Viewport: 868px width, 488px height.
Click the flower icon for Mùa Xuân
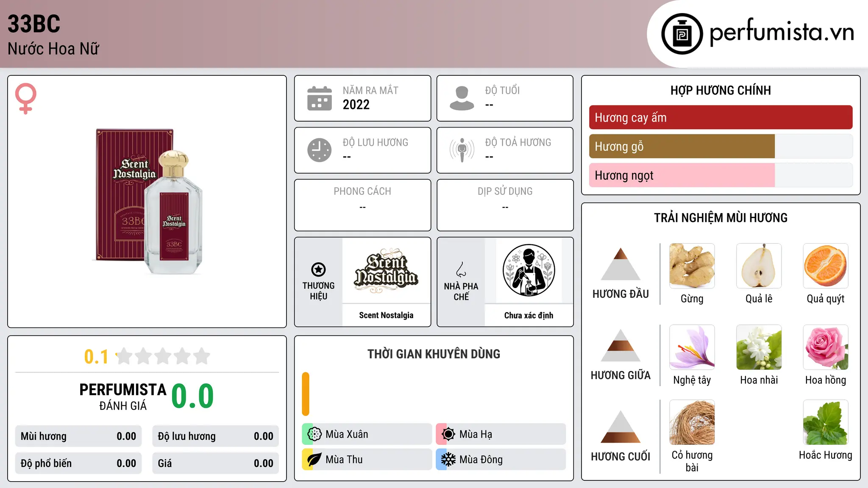pyautogui.click(x=314, y=434)
